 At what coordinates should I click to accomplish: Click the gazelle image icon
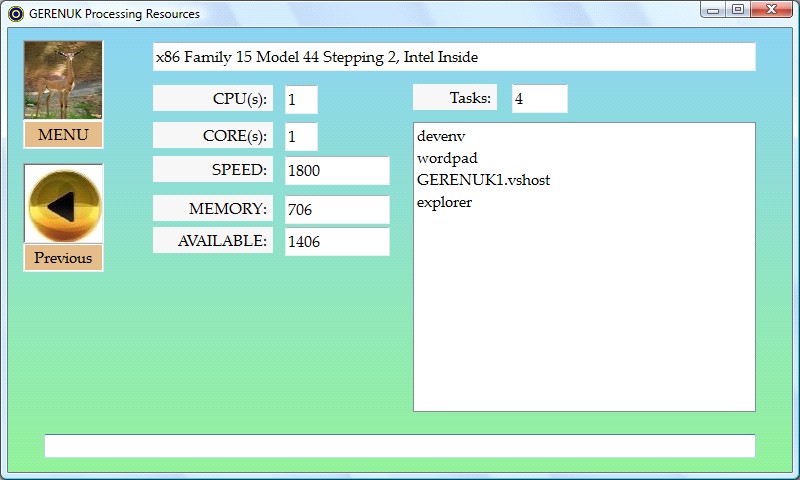63,80
